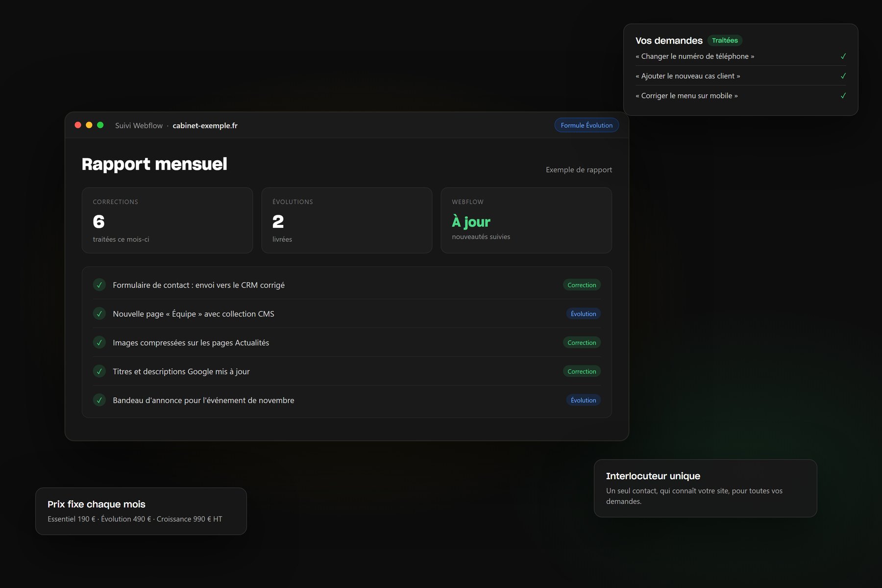Viewport: 882px width, 588px height.
Task: Click the check icon beside Titres et descriptions Google
Action: [99, 371]
